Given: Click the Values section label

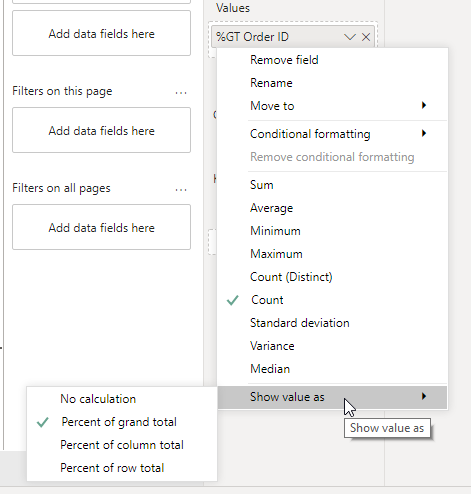Looking at the screenshot, I should 233,8.
